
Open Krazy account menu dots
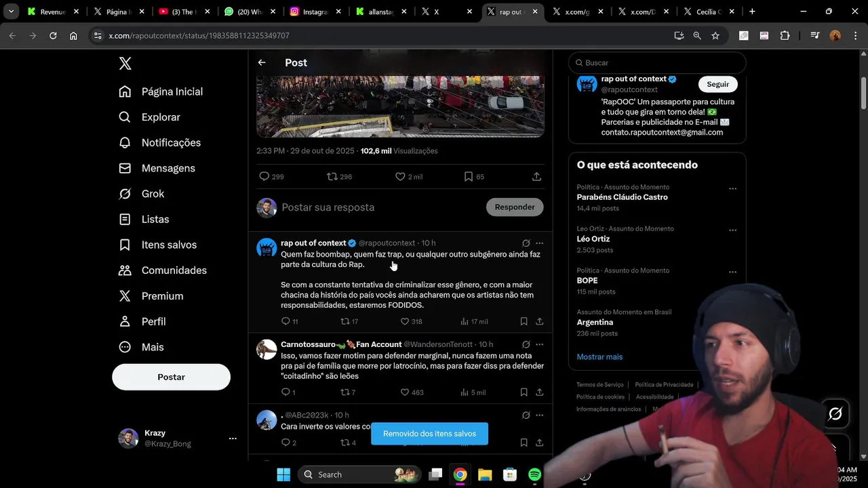click(x=233, y=439)
